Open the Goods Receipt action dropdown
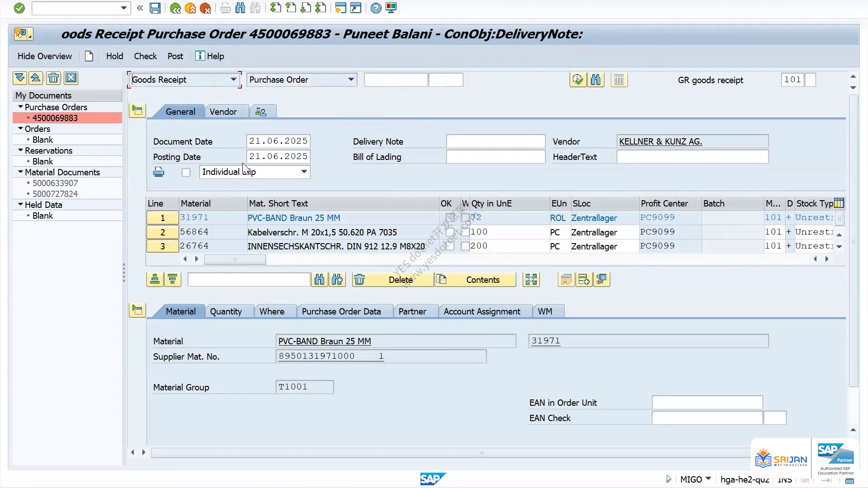The height and width of the screenshot is (488, 868). [184, 80]
